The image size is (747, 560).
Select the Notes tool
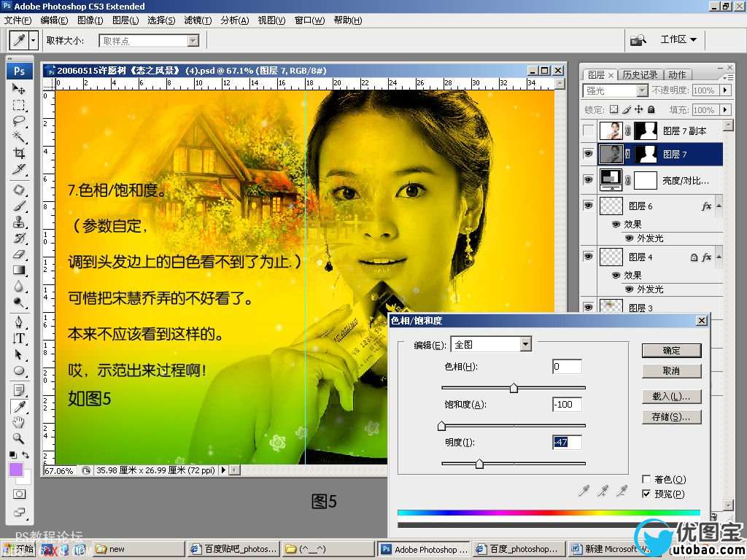pos(18,391)
